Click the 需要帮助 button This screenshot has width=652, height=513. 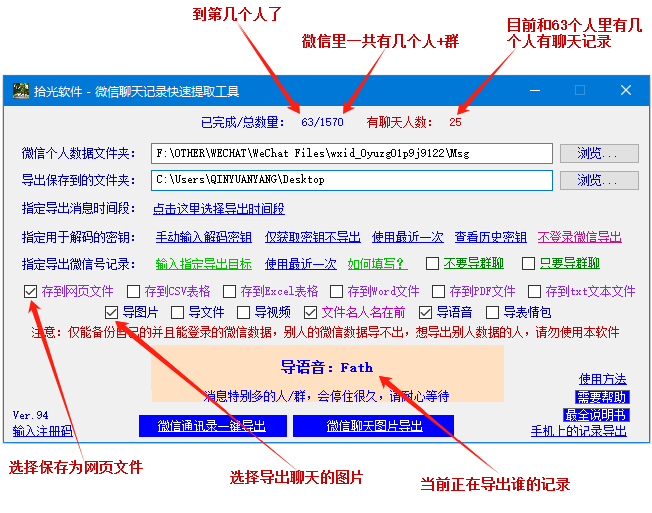coord(602,397)
